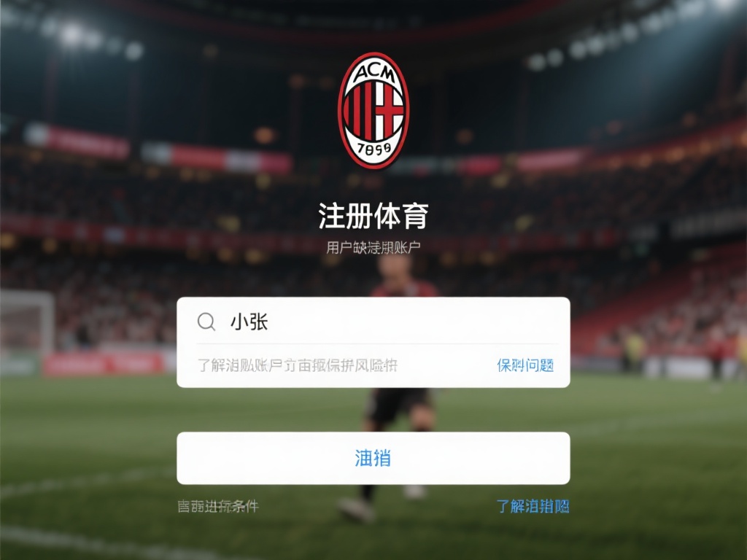Click the gray subtitle under 注册体育

[x=373, y=248]
